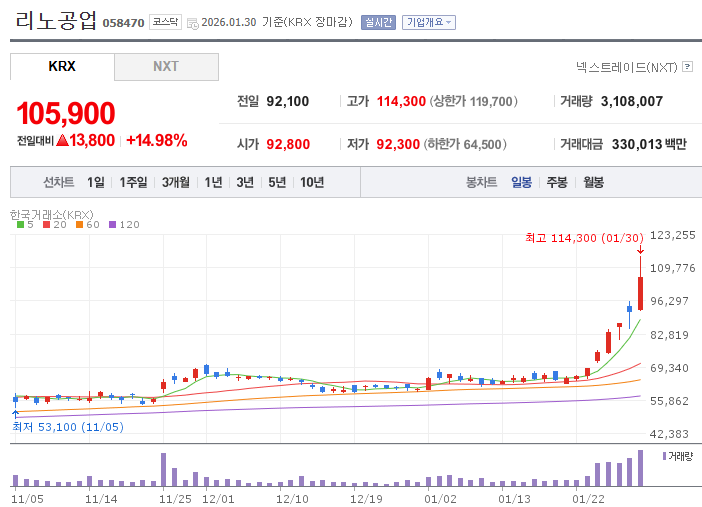Show the 10년 line chart
Image resolution: width=702 pixels, height=507 pixels.
(x=312, y=182)
